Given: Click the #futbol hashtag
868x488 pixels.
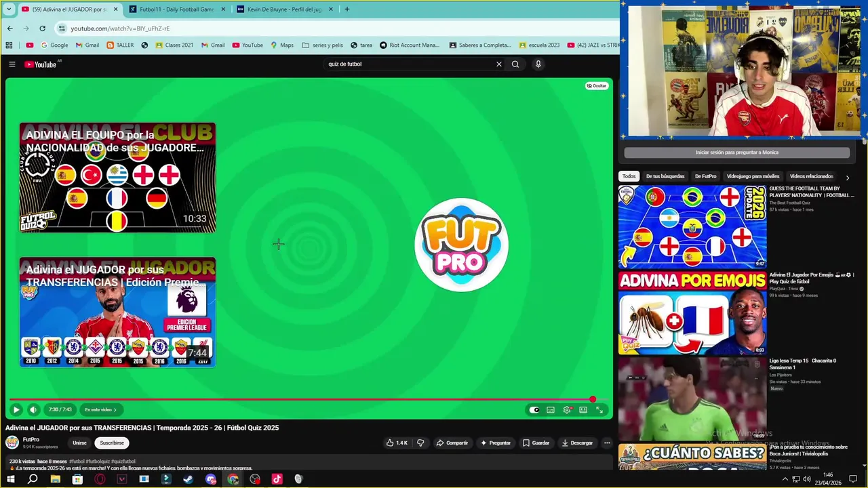Looking at the screenshot, I should 77,462.
